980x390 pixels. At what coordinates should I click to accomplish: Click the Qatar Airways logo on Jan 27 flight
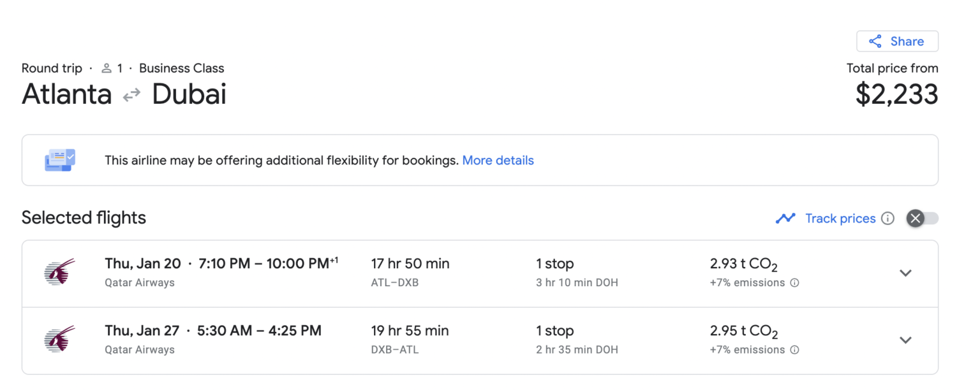tap(59, 339)
